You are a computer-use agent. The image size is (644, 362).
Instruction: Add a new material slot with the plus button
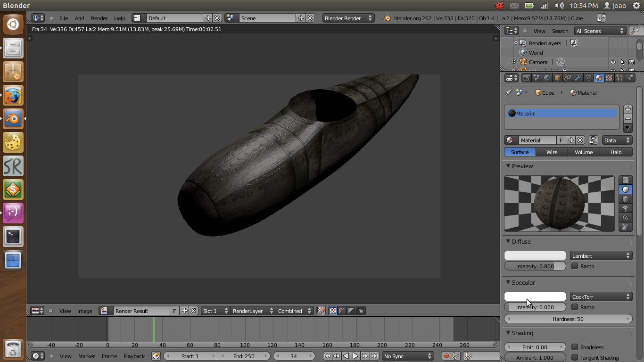tap(627, 109)
